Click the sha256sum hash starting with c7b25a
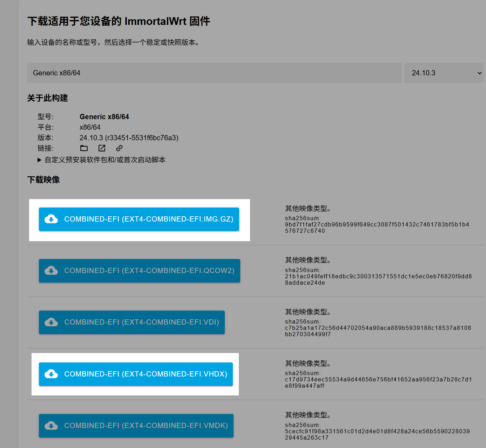Screen dimensions: 486x448 click(378, 331)
